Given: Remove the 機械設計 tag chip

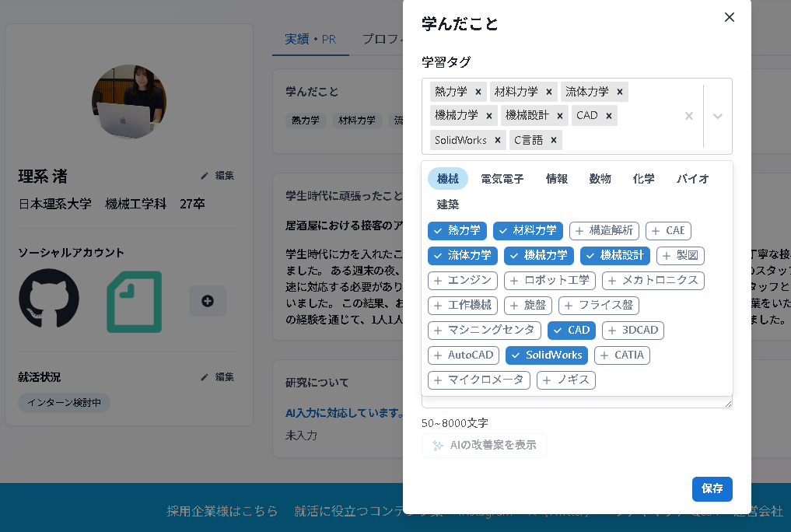Looking at the screenshot, I should (x=559, y=116).
